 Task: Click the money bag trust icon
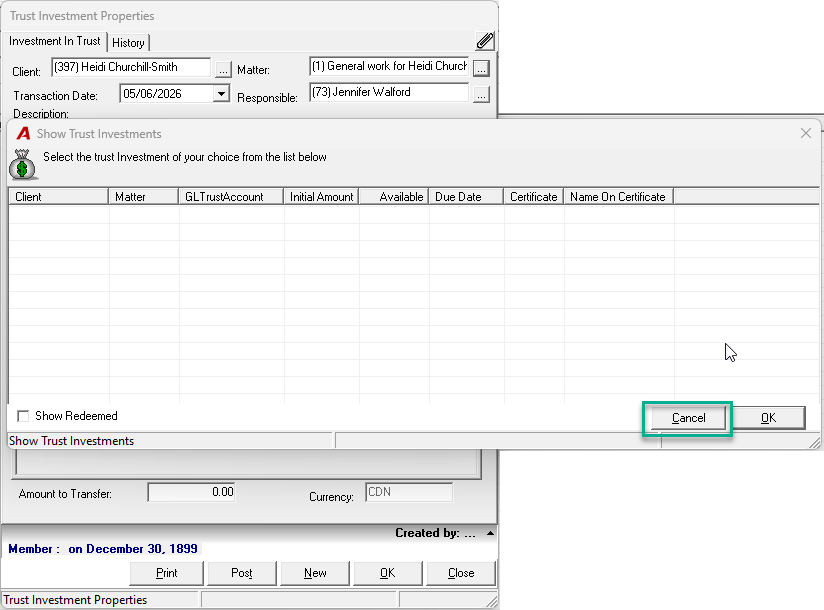[22, 164]
